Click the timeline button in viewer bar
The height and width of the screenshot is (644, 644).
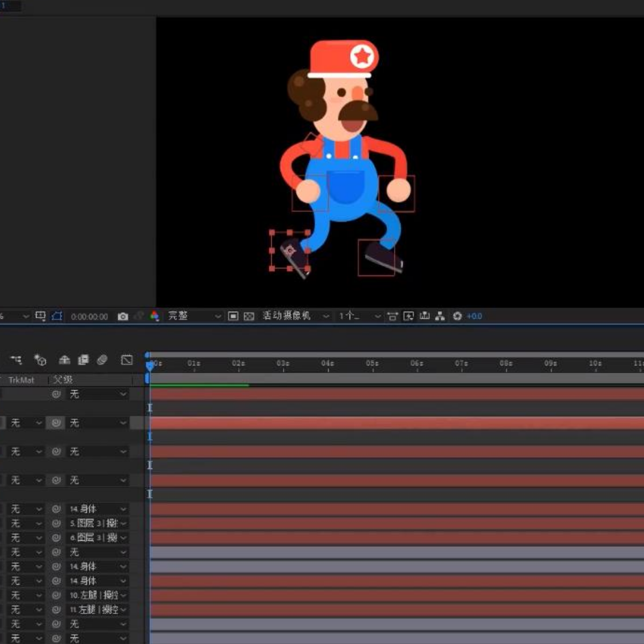[x=425, y=316]
